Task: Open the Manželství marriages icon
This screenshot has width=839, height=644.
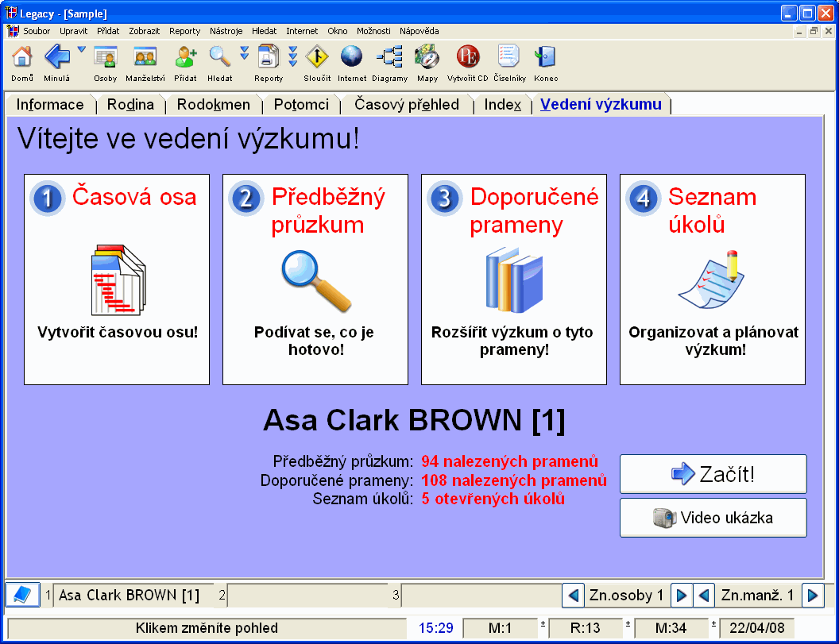Action: click(x=145, y=57)
